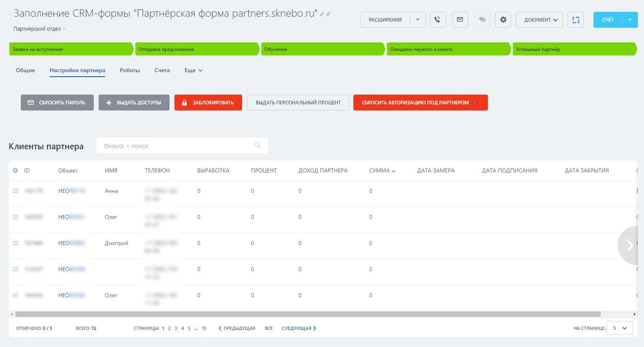Click the СБРОСИТЬ ПАРОЛЬ button
The image size is (644, 347).
pyautogui.click(x=57, y=103)
